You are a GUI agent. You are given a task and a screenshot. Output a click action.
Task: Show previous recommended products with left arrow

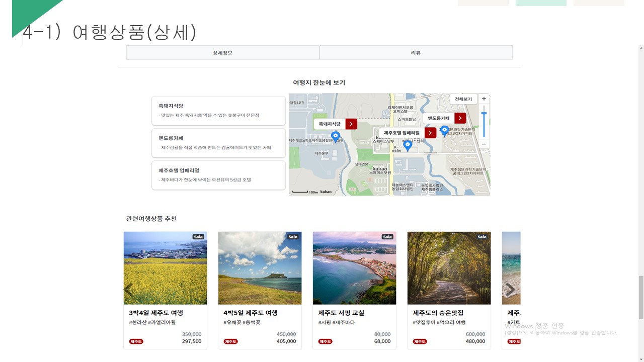pyautogui.click(x=129, y=290)
